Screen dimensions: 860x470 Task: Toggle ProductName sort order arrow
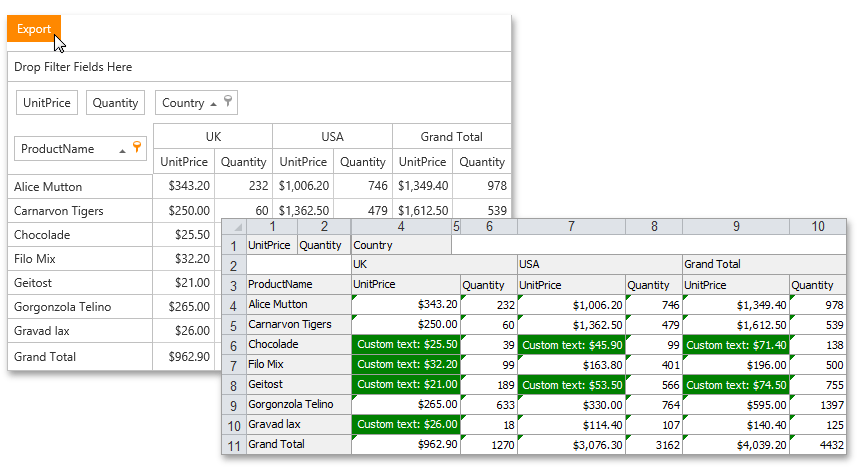pos(122,150)
